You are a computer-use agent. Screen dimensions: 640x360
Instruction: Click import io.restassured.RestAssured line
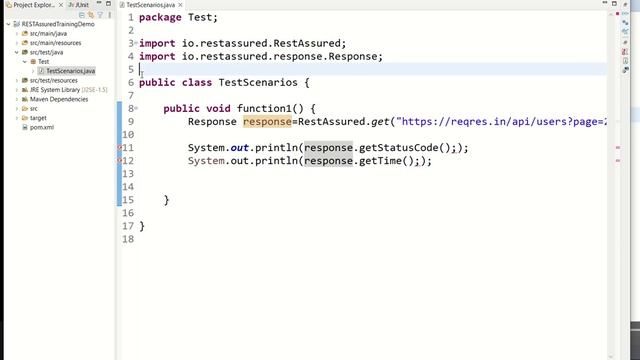coord(242,43)
